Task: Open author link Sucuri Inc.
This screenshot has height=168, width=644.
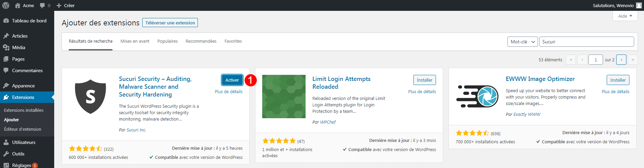Action: 136,130
